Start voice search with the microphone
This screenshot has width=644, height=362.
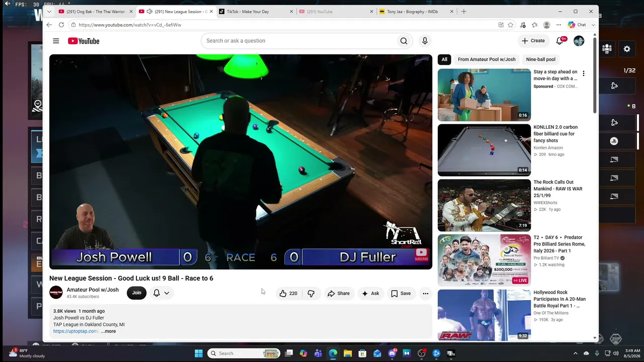pyautogui.click(x=425, y=41)
